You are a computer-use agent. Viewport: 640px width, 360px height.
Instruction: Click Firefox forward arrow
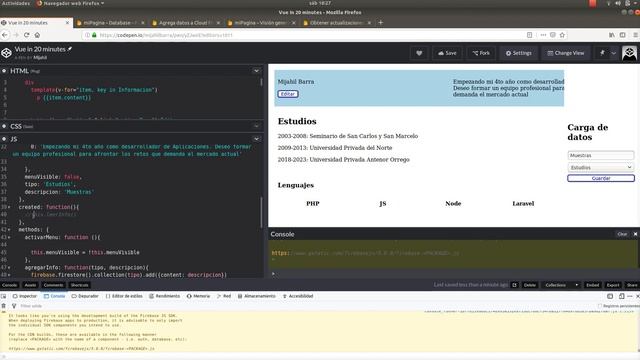click(x=16, y=35)
